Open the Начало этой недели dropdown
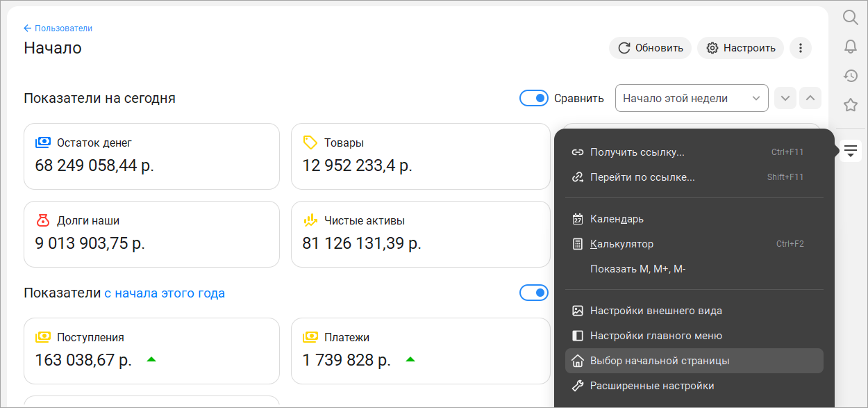Viewport: 868px width, 408px height. point(692,98)
